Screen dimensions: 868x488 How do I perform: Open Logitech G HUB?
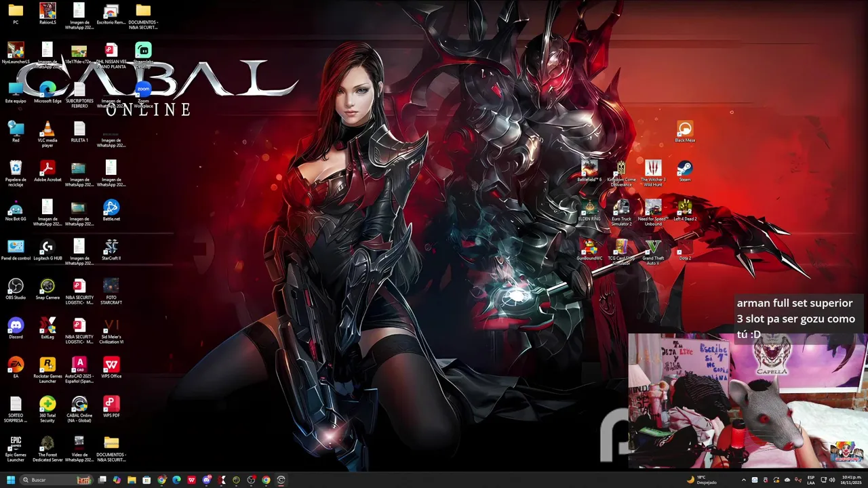47,249
